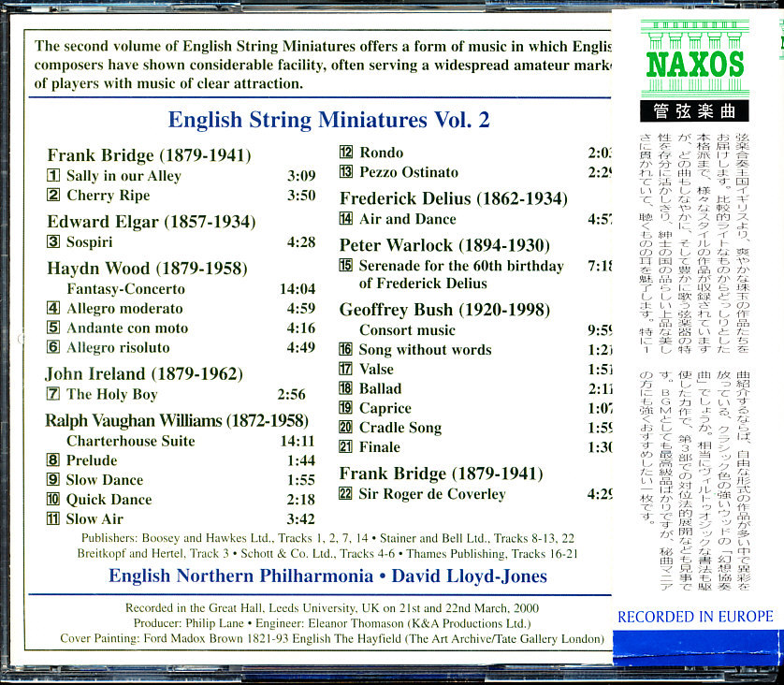Click track number 3 box beside Sospiri

53,242
